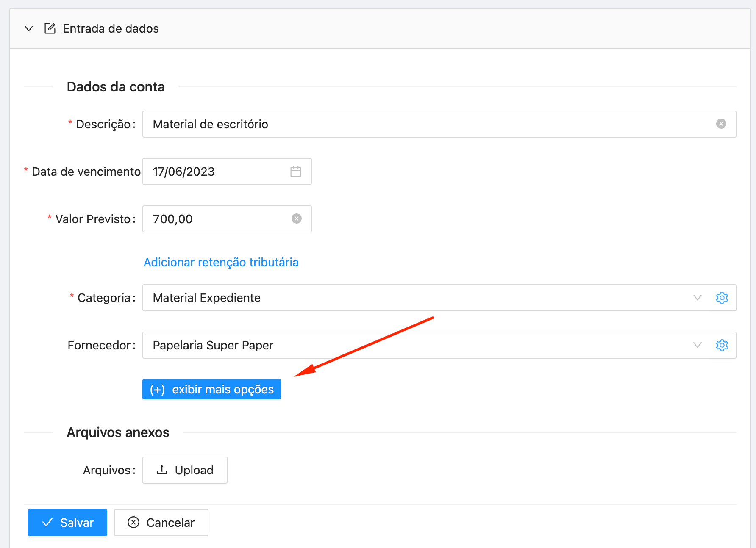This screenshot has height=548, width=756.
Task: Click the Entrada de dados panel title
Action: (111, 28)
